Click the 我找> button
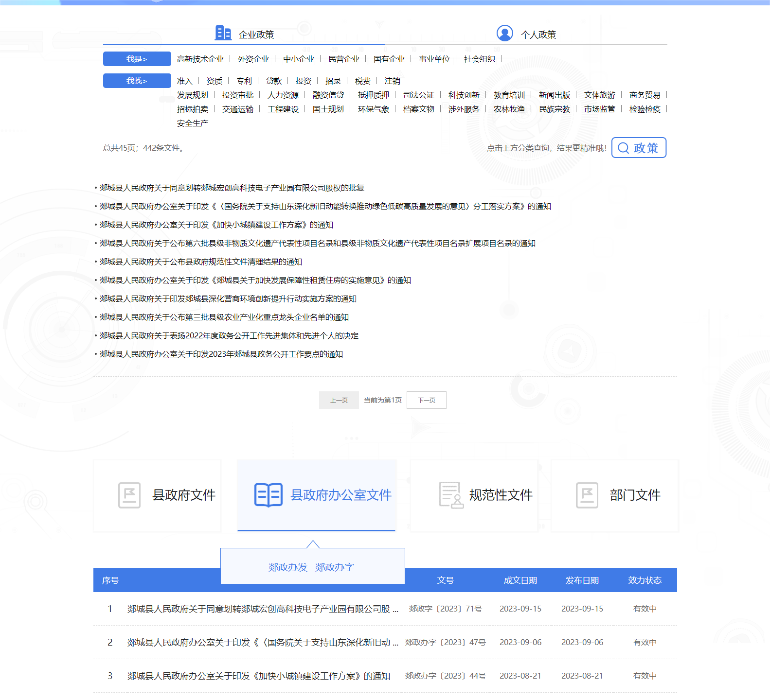770x700 pixels. (x=137, y=81)
